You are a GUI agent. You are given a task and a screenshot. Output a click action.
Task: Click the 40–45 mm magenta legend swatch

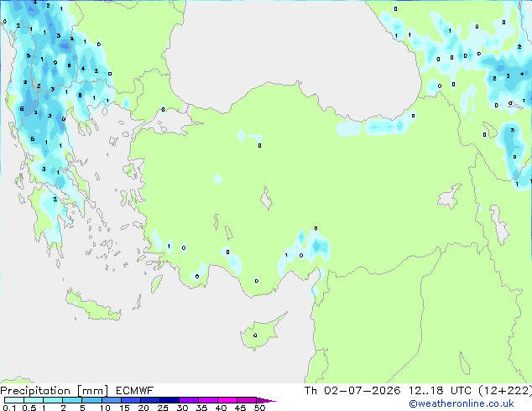point(227,400)
